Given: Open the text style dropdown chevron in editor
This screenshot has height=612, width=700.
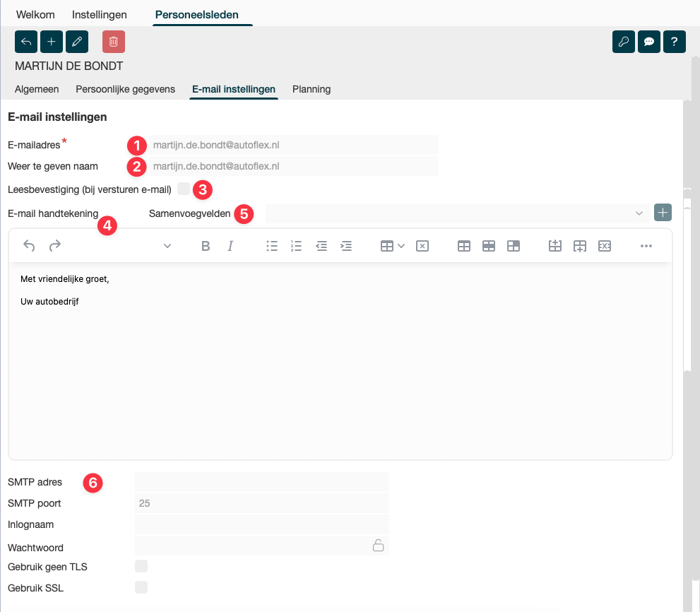Looking at the screenshot, I should [x=167, y=246].
